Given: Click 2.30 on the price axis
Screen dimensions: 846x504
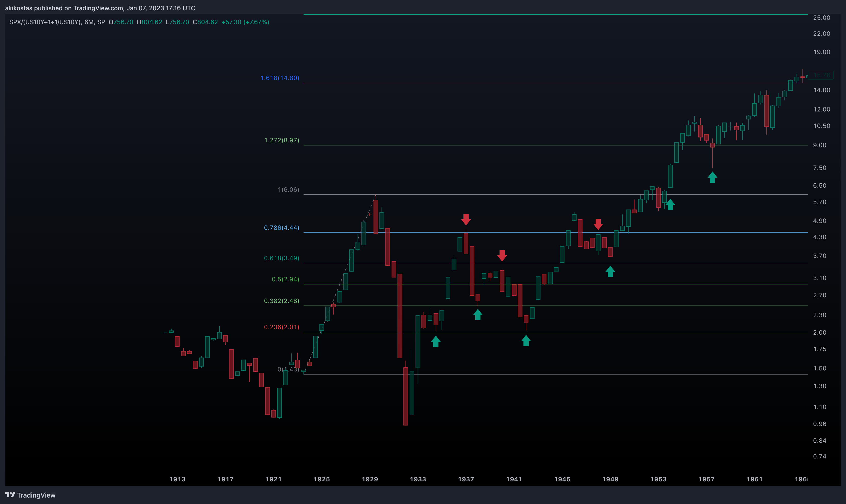Looking at the screenshot, I should click(819, 315).
